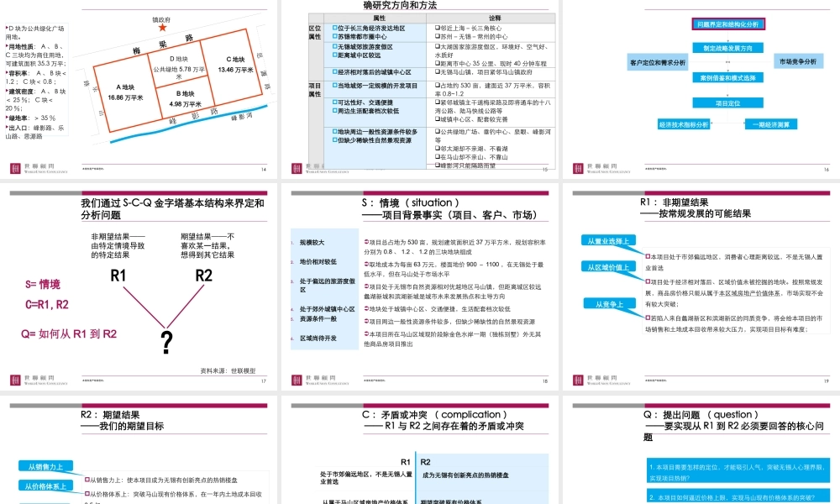Select the S-C-Q 金字塔 slide 17
This screenshot has width=840, height=504.
tap(139, 287)
